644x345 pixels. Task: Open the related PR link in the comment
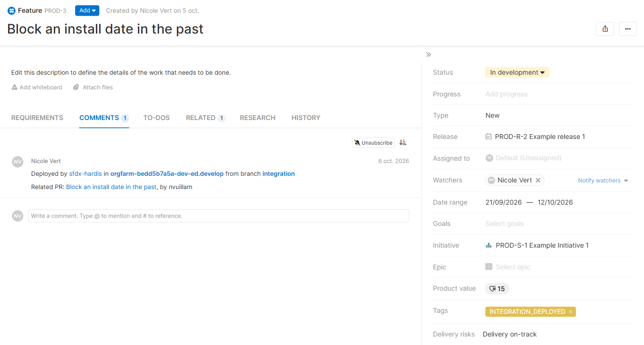111,187
